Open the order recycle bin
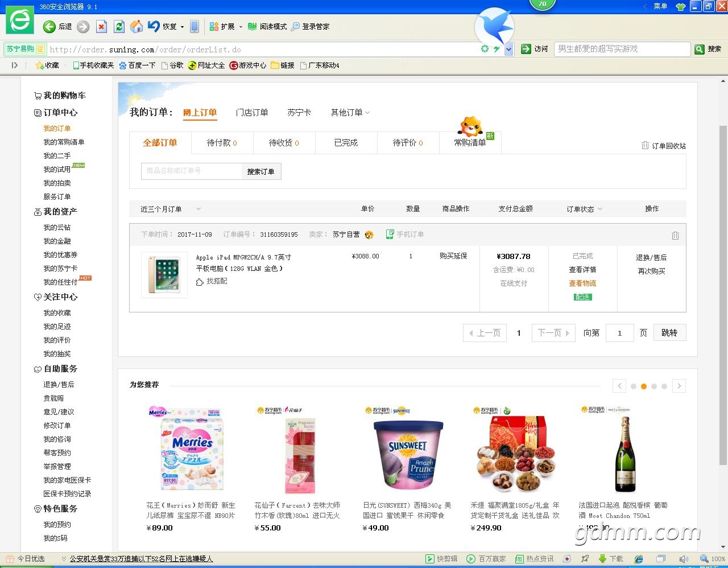 click(663, 146)
